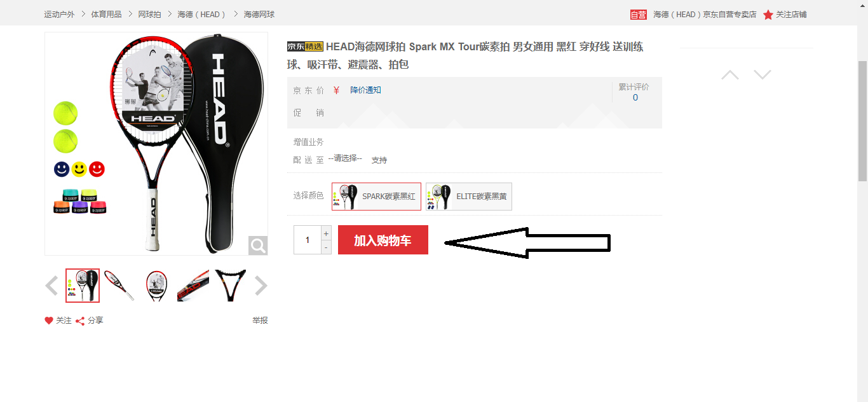The width and height of the screenshot is (868, 402).
Task: Click the magnifier zoom icon on product image
Action: (x=258, y=246)
